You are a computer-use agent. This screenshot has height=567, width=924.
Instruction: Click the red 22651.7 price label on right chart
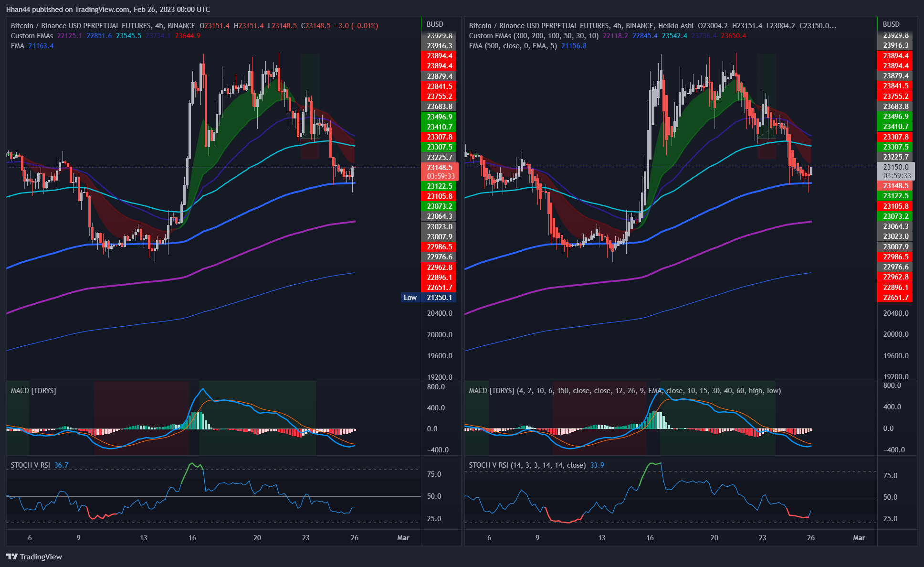click(x=895, y=298)
